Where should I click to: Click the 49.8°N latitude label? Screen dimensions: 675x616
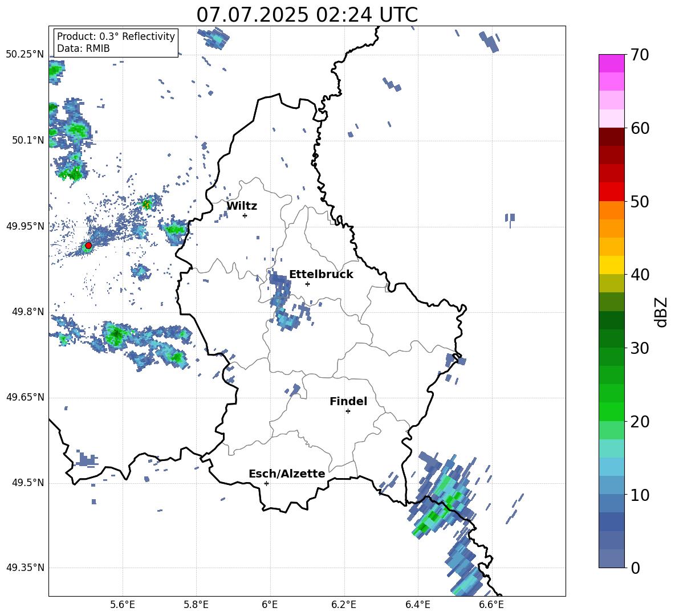pos(28,312)
